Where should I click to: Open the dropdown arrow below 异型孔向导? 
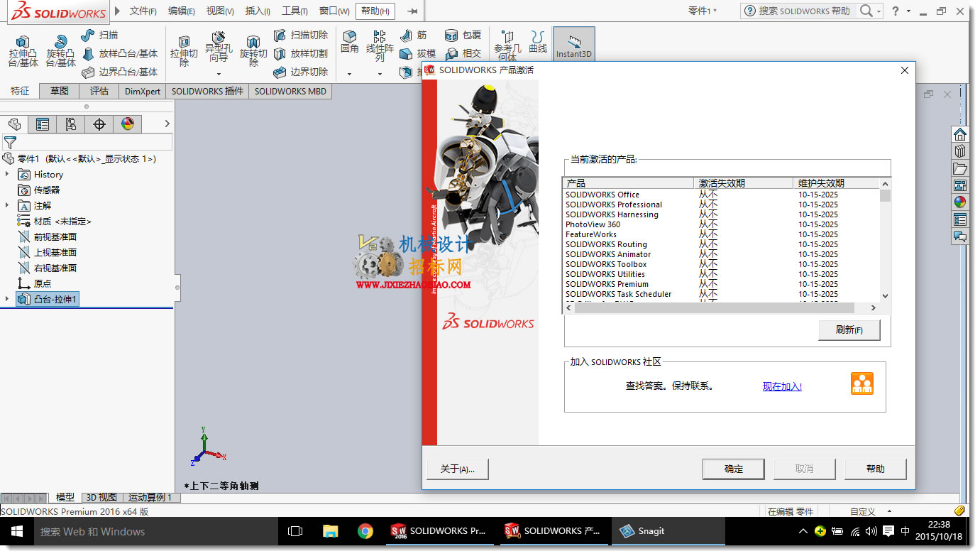(x=219, y=73)
